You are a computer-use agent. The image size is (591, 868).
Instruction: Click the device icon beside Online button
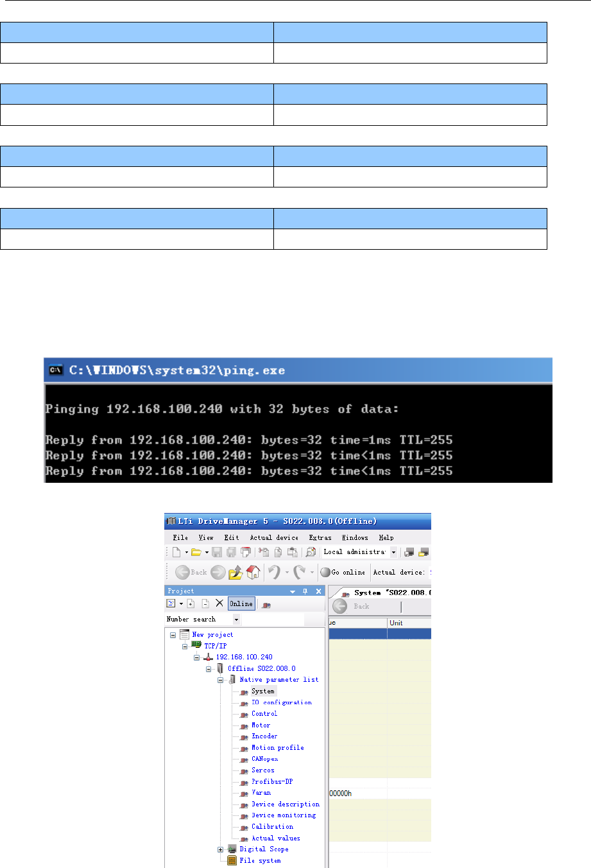point(266,604)
